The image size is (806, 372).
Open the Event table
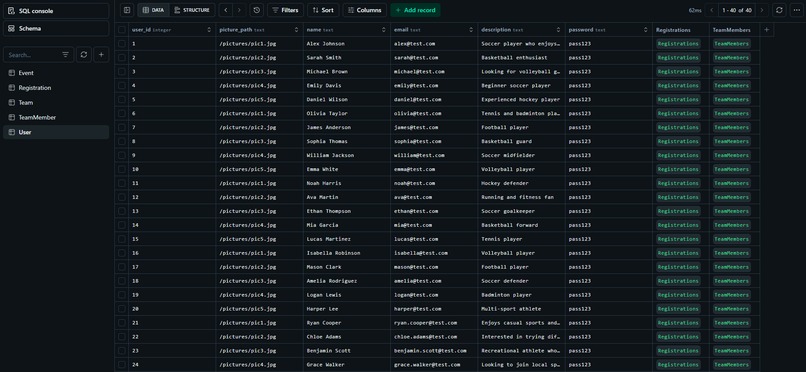tap(56, 73)
